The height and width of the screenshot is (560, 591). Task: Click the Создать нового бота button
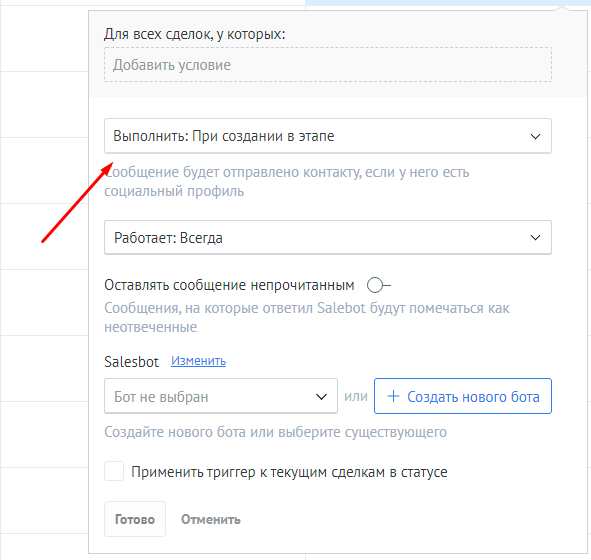[463, 396]
